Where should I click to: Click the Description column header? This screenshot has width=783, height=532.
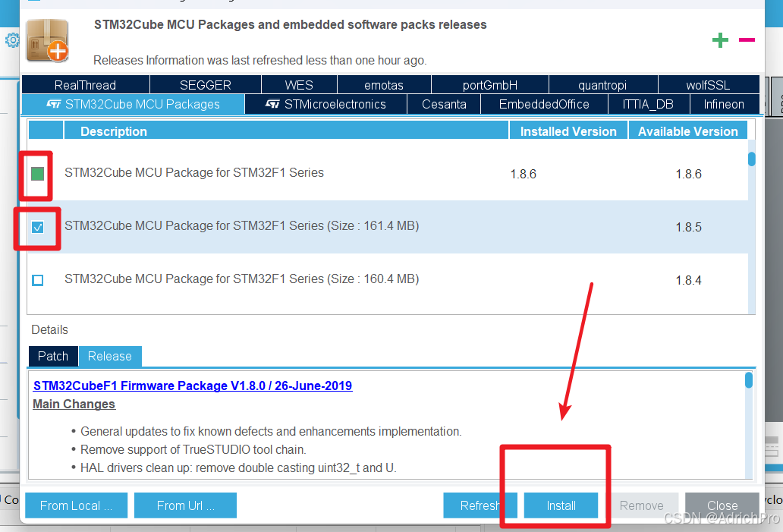(x=286, y=131)
